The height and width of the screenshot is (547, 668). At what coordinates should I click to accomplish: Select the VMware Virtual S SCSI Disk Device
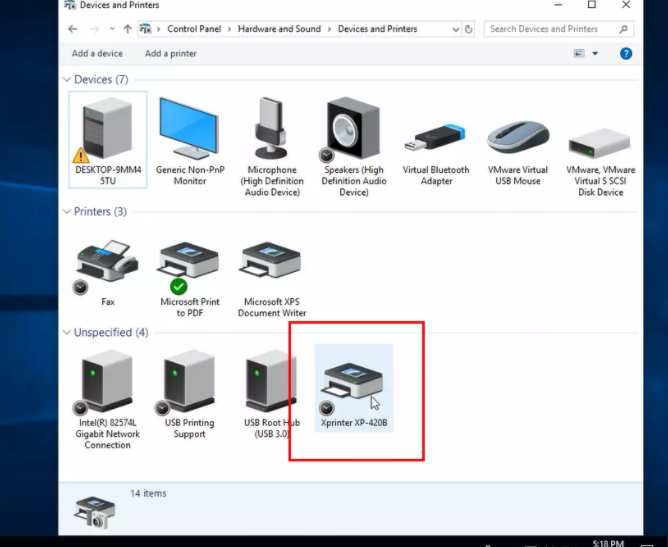[600, 161]
